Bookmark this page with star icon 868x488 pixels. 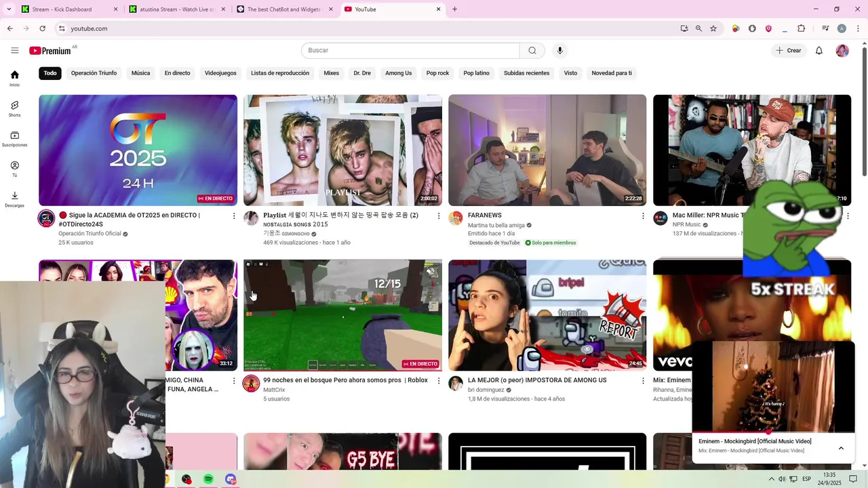tap(713, 28)
